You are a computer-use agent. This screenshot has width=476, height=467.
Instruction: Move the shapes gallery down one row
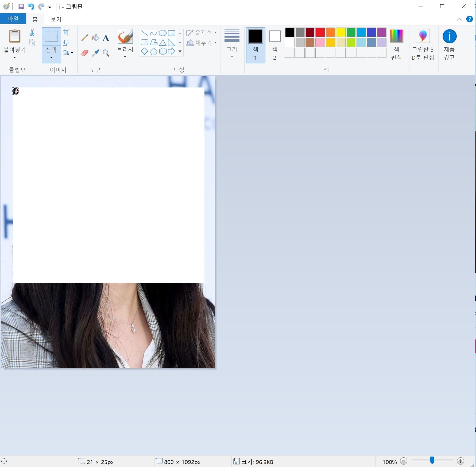pos(180,43)
